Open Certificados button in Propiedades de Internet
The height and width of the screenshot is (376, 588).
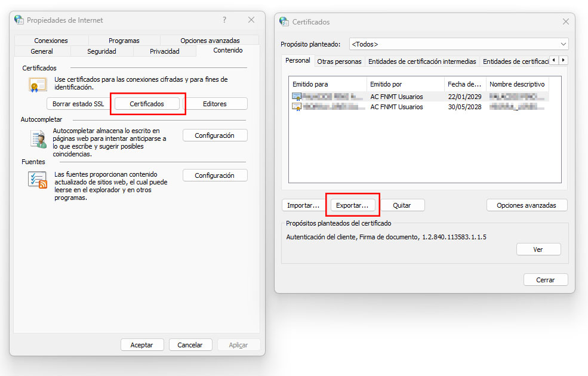[x=147, y=104]
